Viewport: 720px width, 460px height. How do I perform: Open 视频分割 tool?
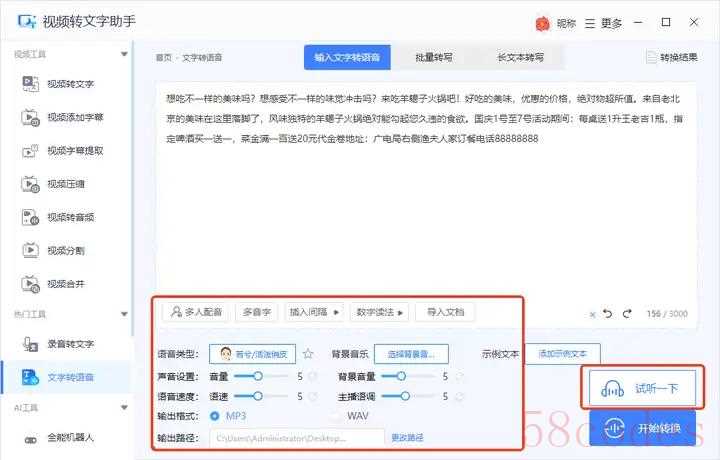(x=67, y=250)
